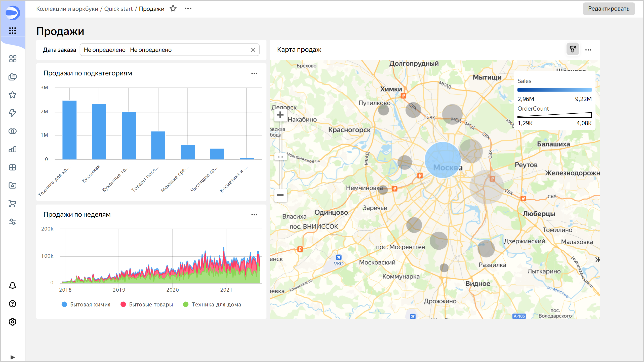The image size is (644, 362).
Task: Open settings with the gear icon
Action: pyautogui.click(x=12, y=322)
